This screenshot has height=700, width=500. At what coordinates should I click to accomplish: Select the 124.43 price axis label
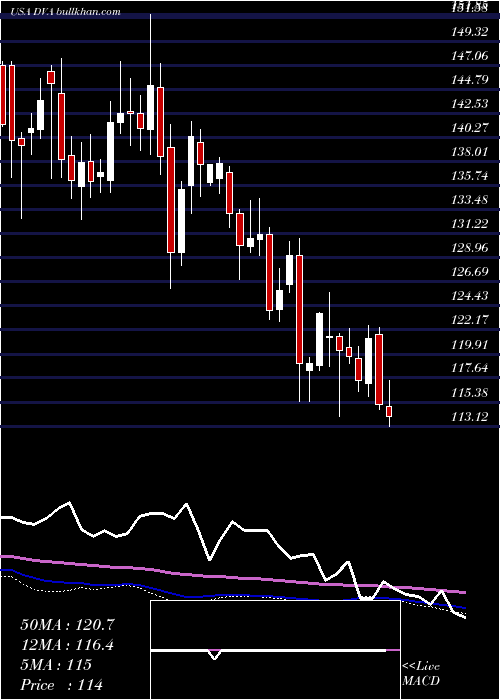(470, 296)
